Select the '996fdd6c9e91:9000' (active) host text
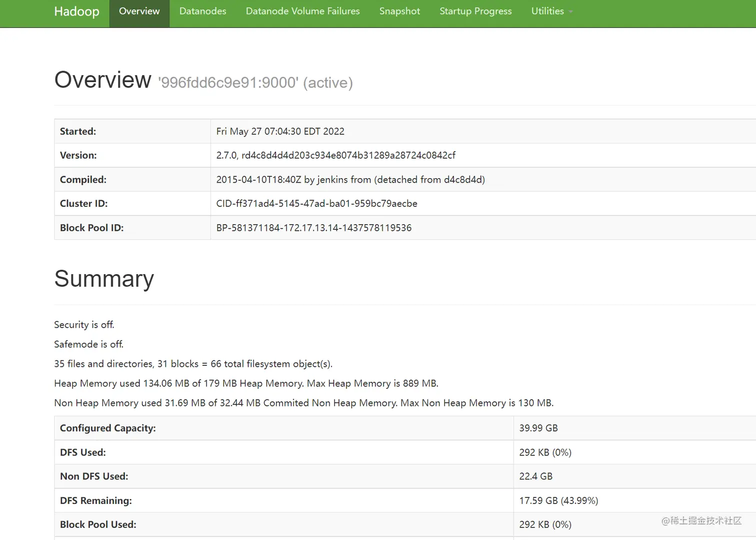The height and width of the screenshot is (540, 756). 255,83
